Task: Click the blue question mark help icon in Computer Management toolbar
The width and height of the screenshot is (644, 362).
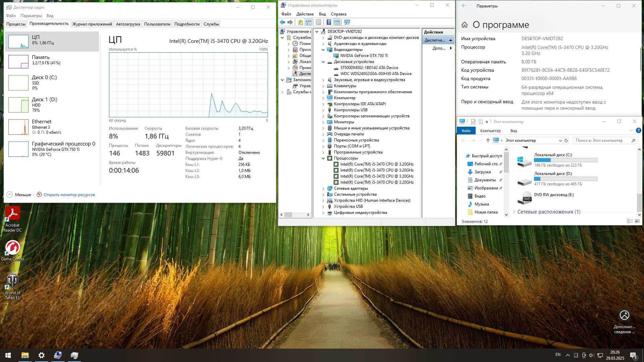Action: point(329,22)
